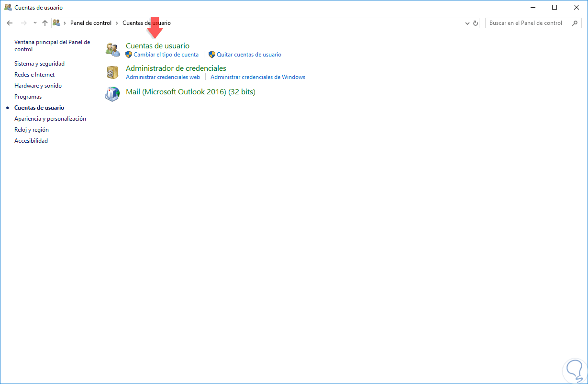The image size is (588, 384).
Task: Open Mail (Microsoft Outlook 2016) link
Action: 190,91
